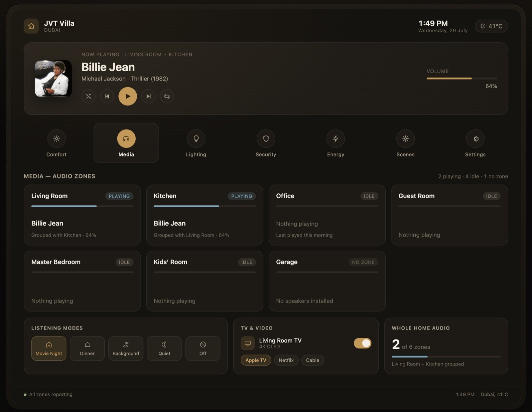Click the Living Room zone progress bar
This screenshot has height=412, width=532.
point(82,206)
